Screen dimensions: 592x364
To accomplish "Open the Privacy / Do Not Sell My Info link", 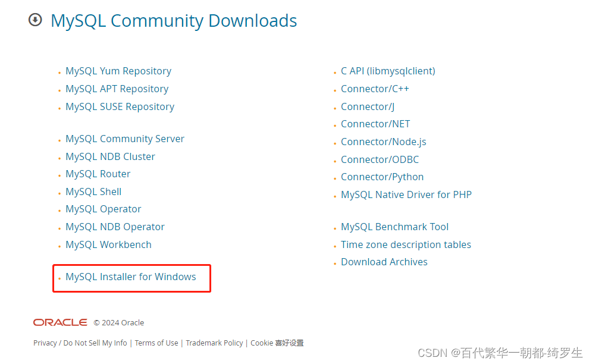I will pos(80,343).
